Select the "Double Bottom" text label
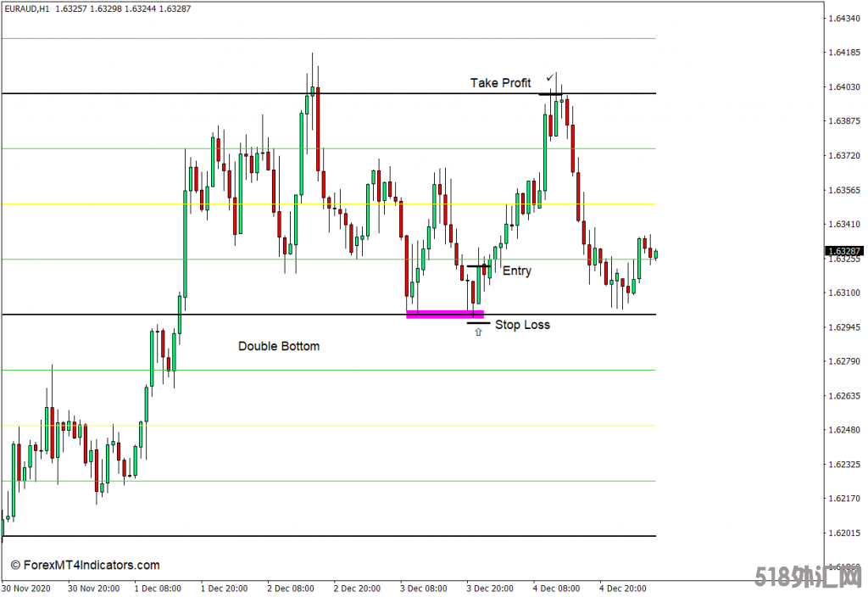 click(279, 346)
